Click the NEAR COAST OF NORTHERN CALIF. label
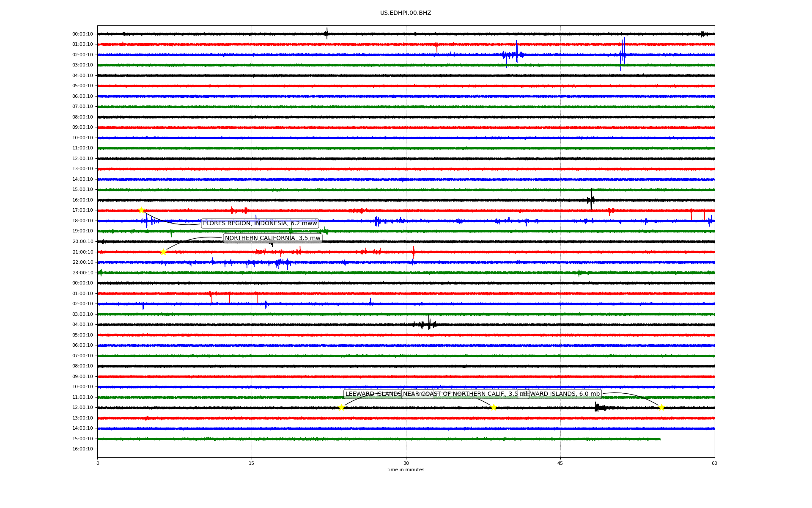This screenshot has width=812, height=508. [465, 394]
